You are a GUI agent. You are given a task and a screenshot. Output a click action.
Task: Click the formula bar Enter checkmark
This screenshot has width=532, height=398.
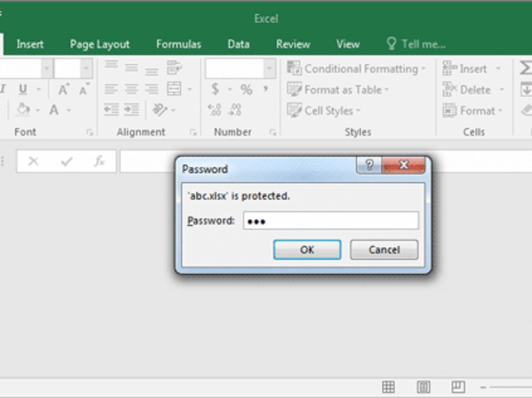pyautogui.click(x=66, y=162)
